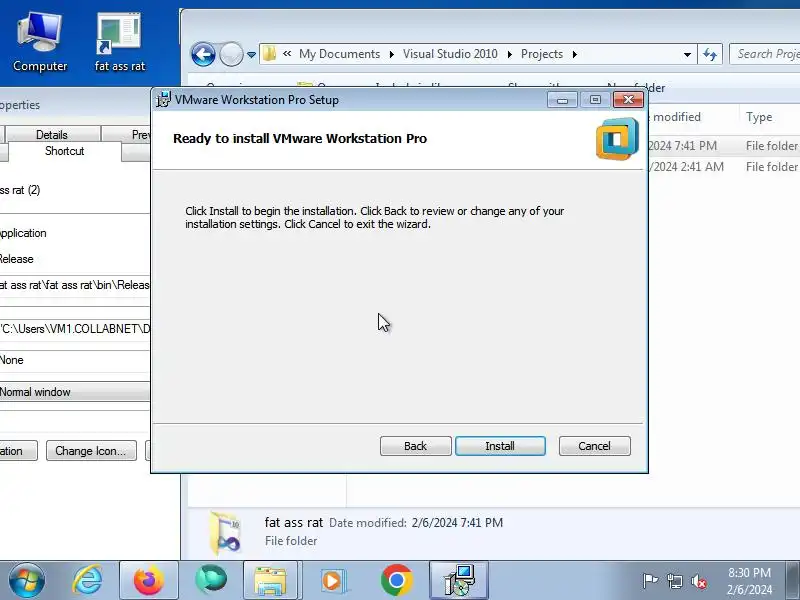Click the Target path field in Properties

(x=74, y=285)
